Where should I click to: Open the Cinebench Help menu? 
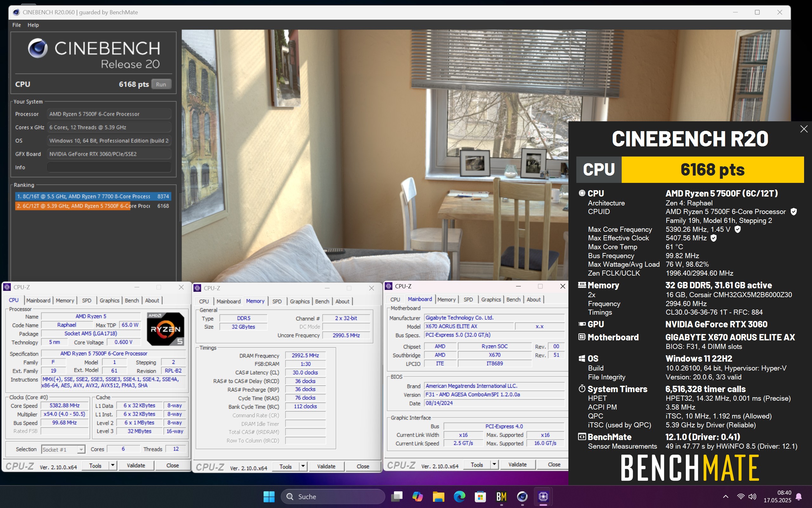33,25
